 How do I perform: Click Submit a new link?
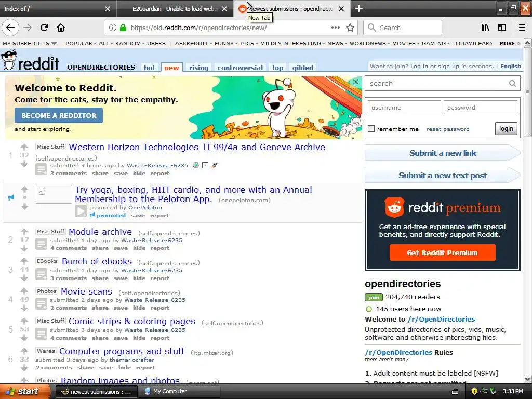pos(443,153)
